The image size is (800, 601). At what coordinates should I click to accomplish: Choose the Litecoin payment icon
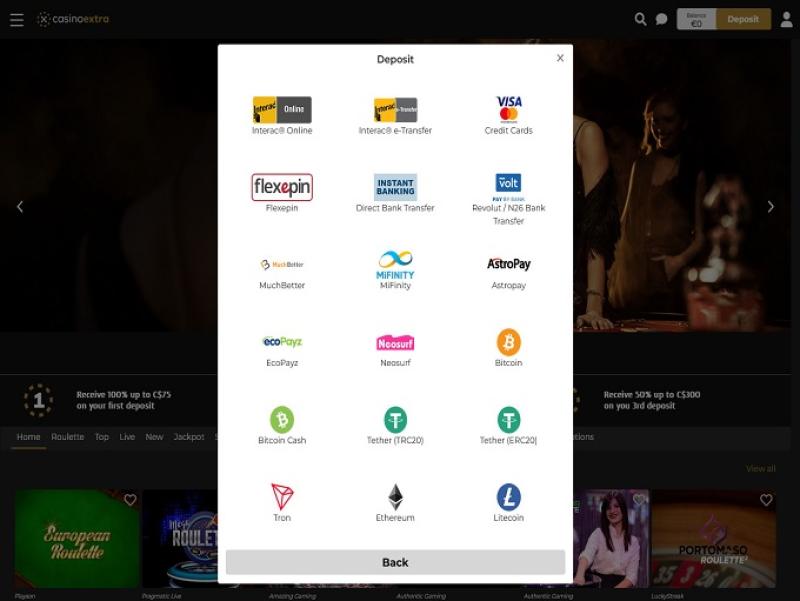(508, 497)
